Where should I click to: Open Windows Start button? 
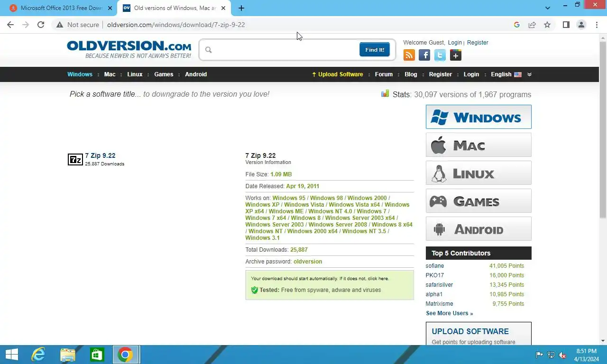click(x=12, y=355)
